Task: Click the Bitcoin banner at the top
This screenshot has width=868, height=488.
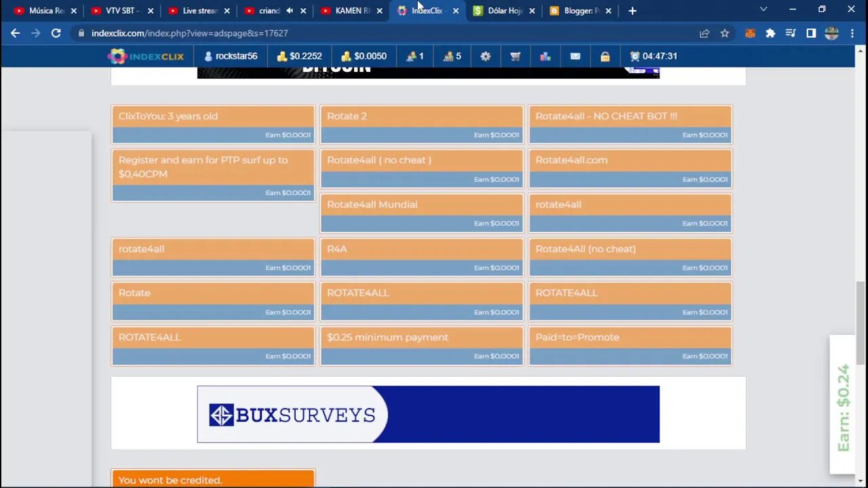Action: pyautogui.click(x=428, y=73)
